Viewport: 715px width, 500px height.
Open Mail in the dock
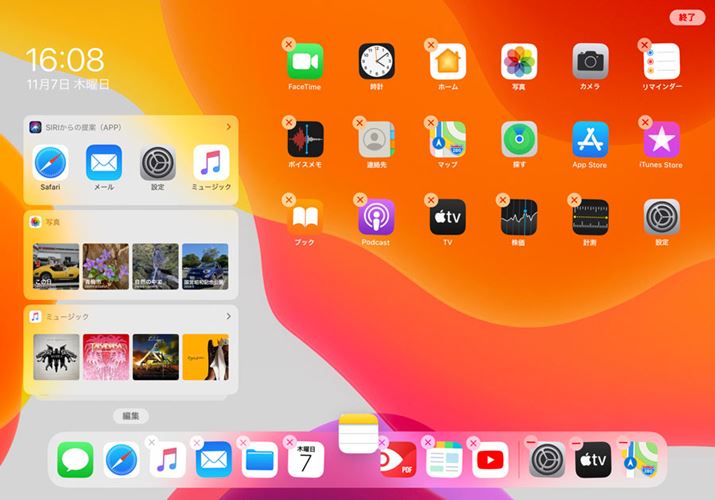214,460
